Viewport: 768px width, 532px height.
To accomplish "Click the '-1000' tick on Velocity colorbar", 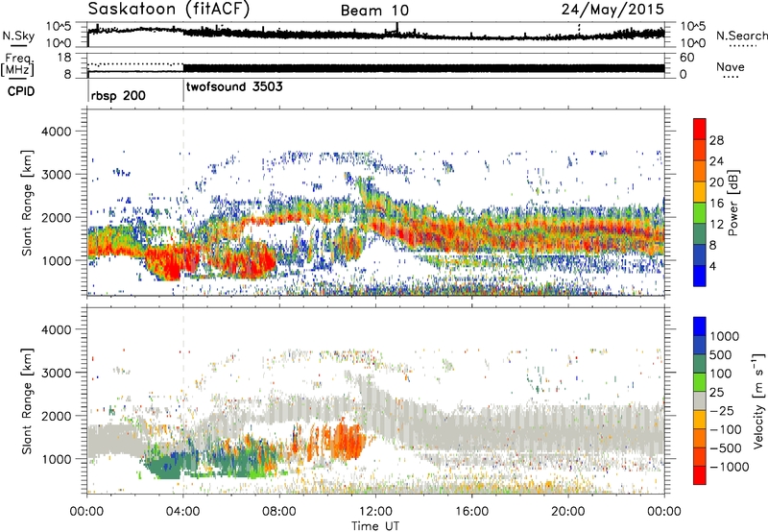I will 729,467.
